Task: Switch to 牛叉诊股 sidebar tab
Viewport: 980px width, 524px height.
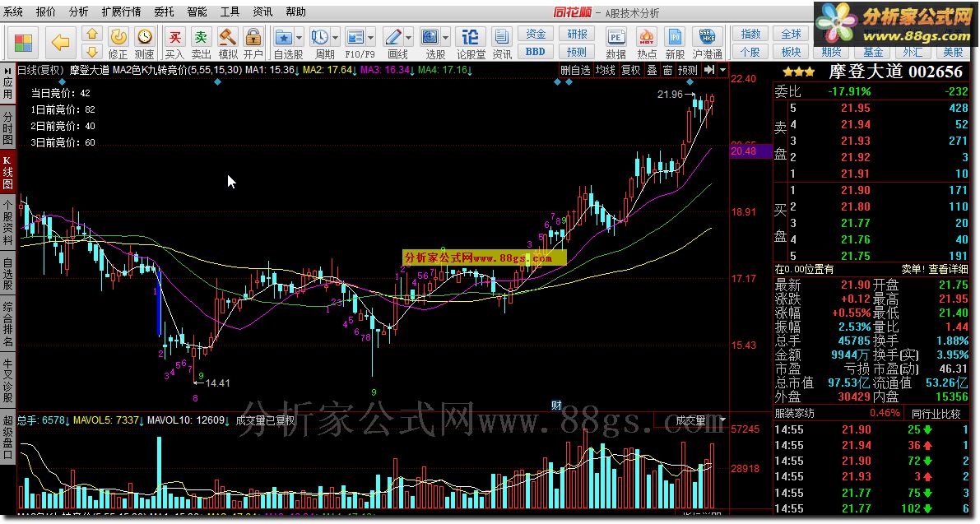Action: pos(7,380)
